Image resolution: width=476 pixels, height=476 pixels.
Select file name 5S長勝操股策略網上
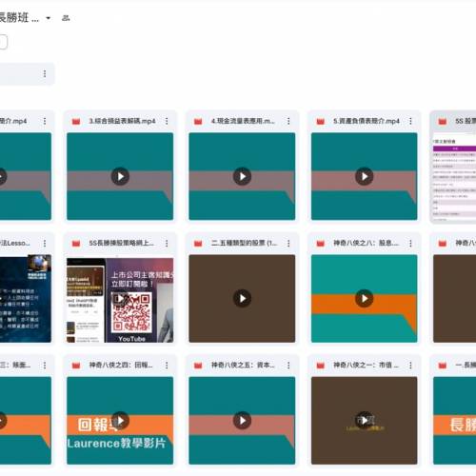122,243
